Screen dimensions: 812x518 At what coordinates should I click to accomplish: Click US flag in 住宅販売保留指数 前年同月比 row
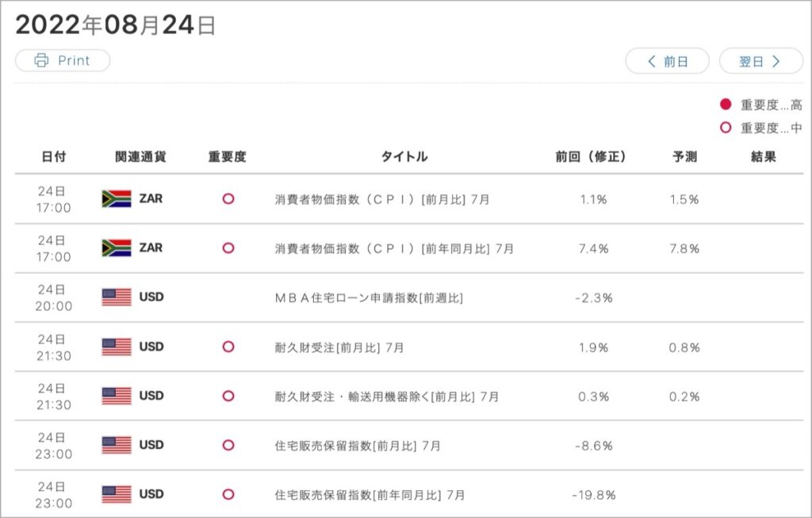click(x=117, y=494)
